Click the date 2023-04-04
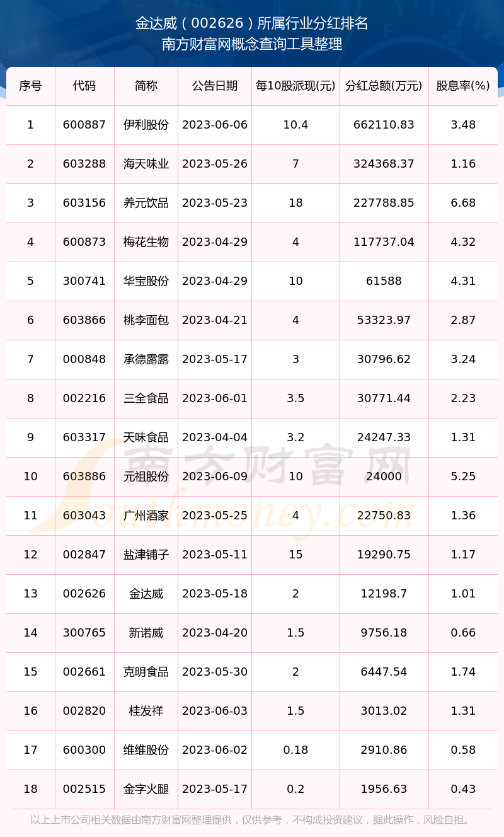 215,437
